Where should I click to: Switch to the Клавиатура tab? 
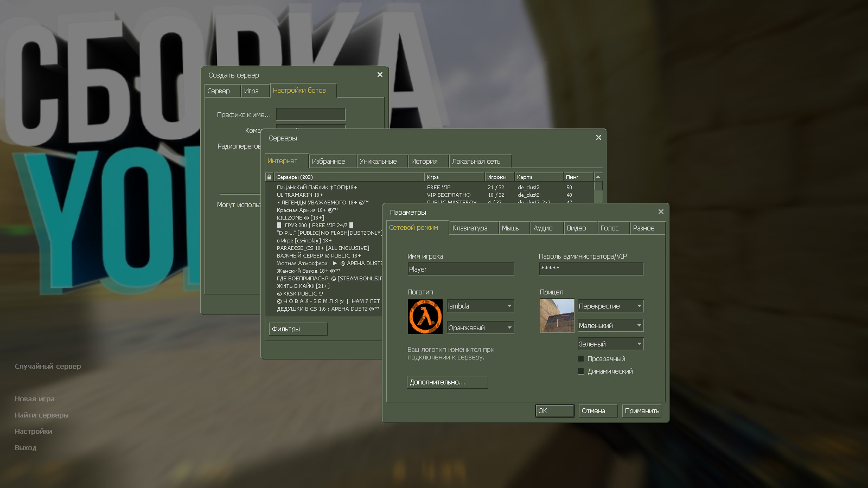[x=470, y=228]
